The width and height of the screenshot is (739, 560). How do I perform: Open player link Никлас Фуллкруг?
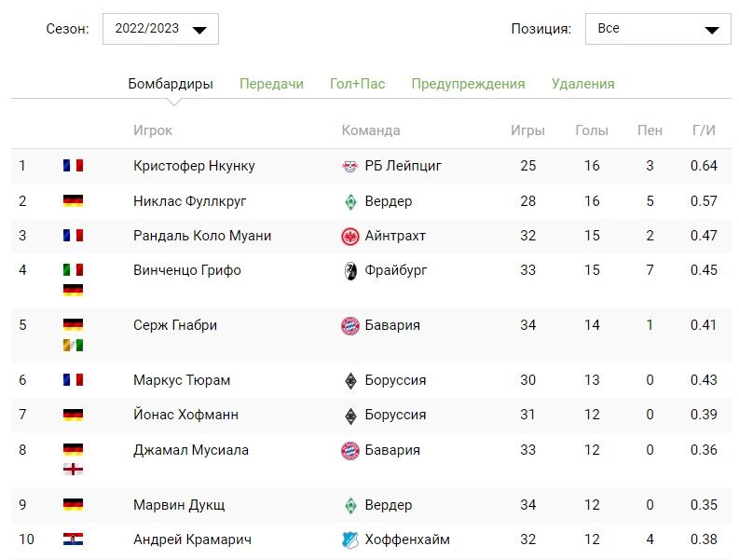point(190,201)
